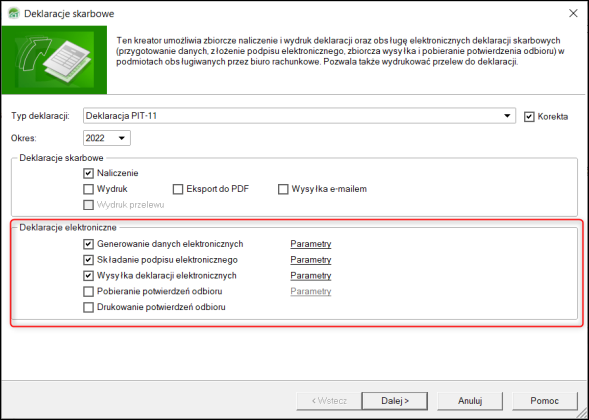The height and width of the screenshot is (420, 589).
Task: Click the Deklaracje skarbowe title bar app icon
Action: (x=14, y=14)
